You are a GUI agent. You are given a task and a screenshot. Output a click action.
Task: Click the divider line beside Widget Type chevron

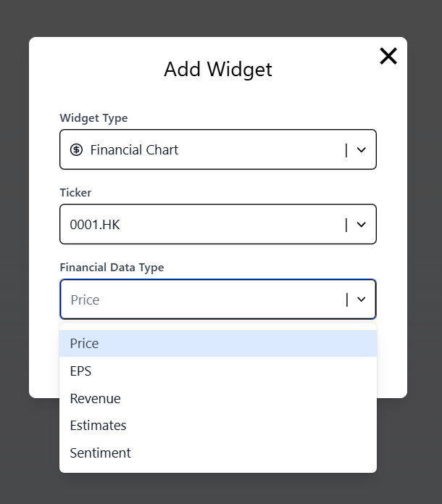pyautogui.click(x=346, y=150)
